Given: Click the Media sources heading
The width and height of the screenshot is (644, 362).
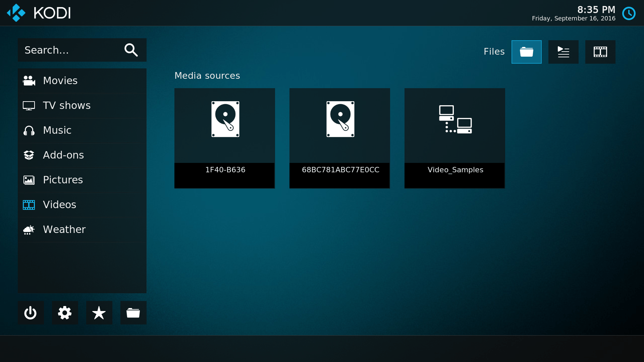Looking at the screenshot, I should coord(207,75).
